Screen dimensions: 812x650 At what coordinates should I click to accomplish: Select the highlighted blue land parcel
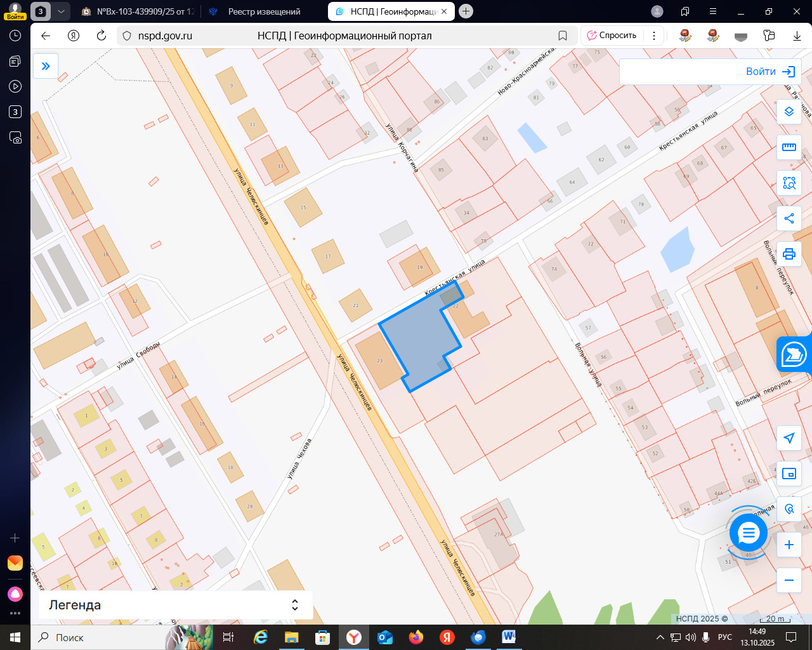[x=419, y=340]
